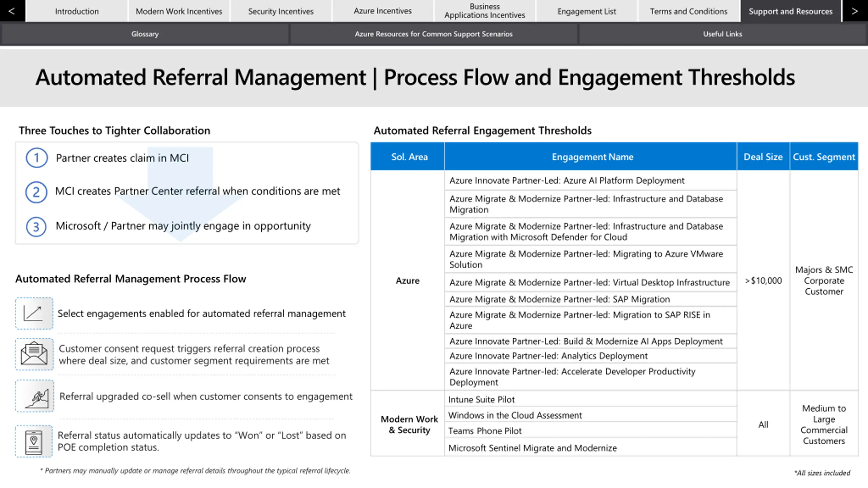Open the Introduction tab

tap(77, 11)
